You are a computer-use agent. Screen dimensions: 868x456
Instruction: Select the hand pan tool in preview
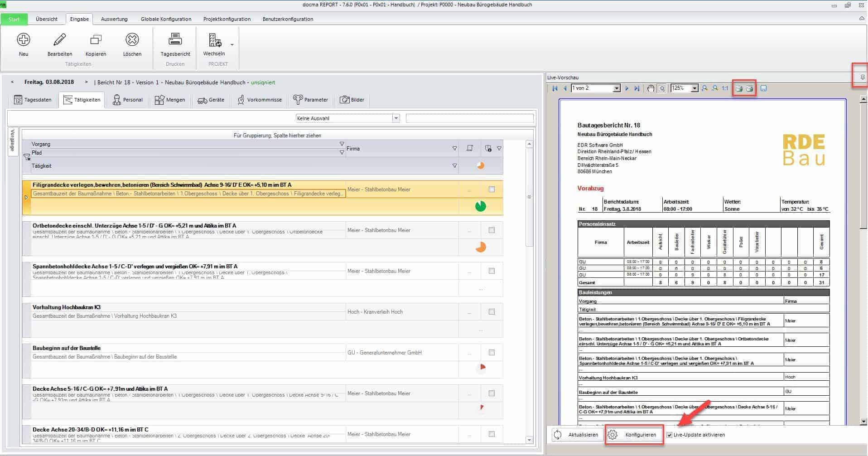(x=651, y=88)
